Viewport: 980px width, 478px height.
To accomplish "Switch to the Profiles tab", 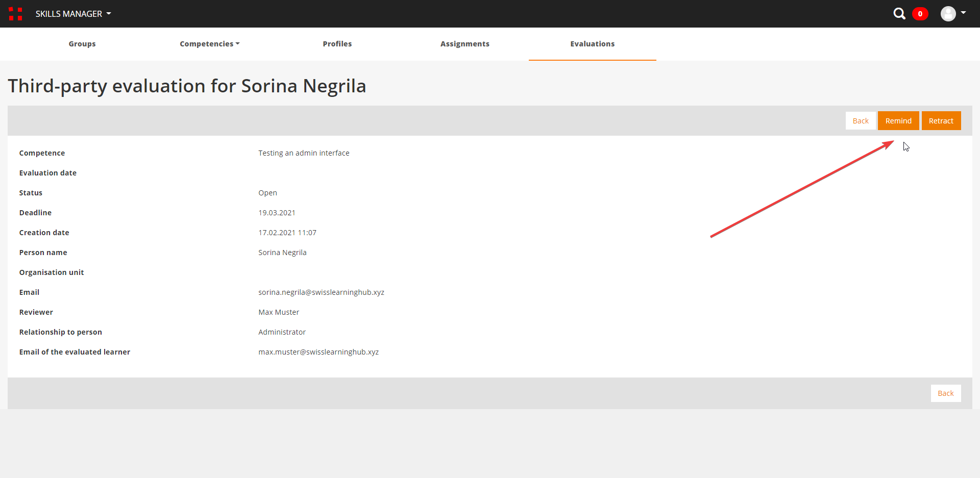I will [x=337, y=44].
